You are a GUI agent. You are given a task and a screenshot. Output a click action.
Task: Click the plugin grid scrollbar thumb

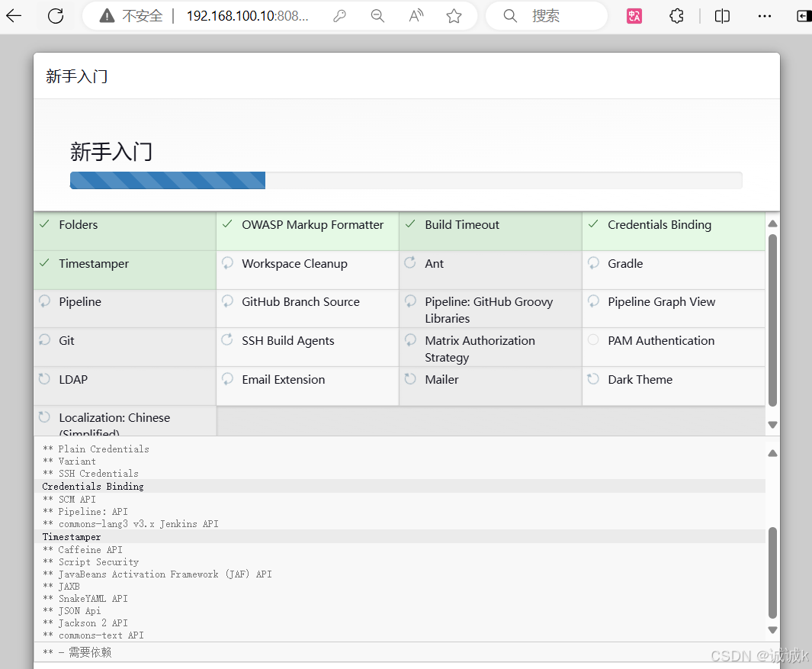pyautogui.click(x=772, y=320)
